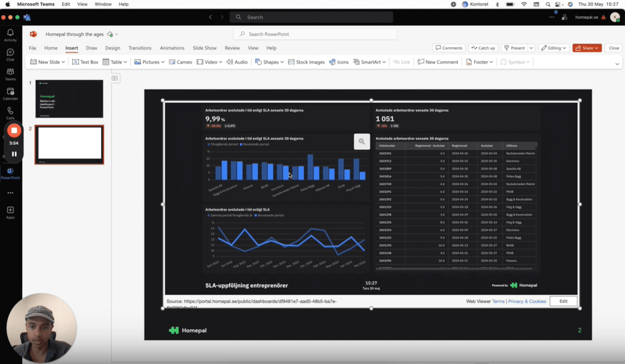Toggle the slide thumbnail pane
The image size is (625, 364).
(115, 78)
